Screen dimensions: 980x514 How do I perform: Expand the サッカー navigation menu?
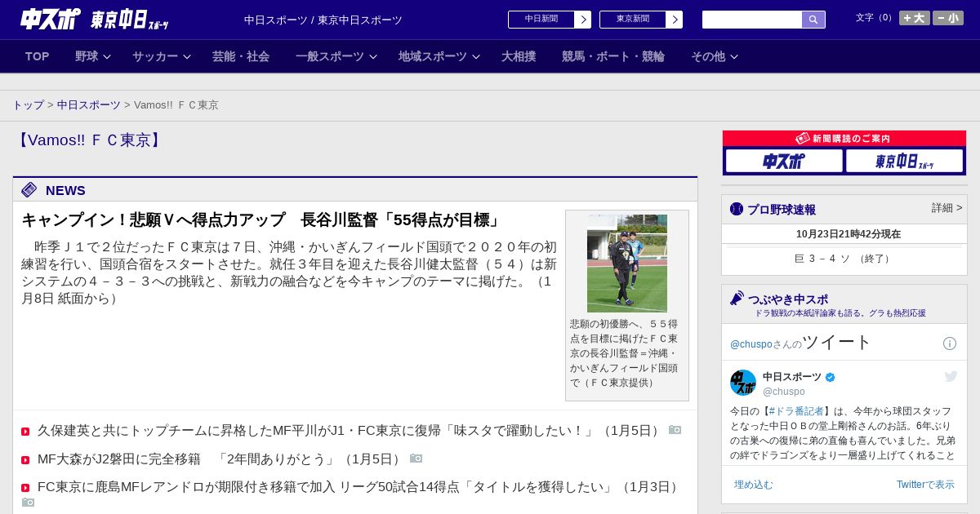point(162,56)
